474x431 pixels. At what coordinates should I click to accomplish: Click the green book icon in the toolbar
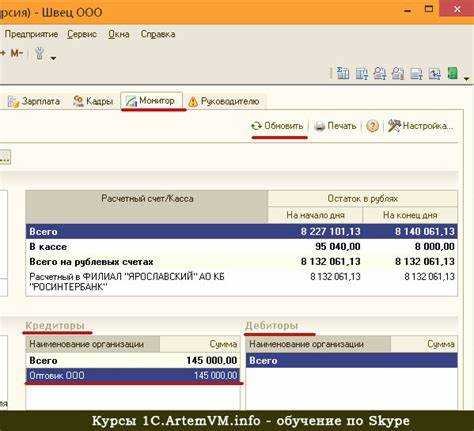coord(453,73)
